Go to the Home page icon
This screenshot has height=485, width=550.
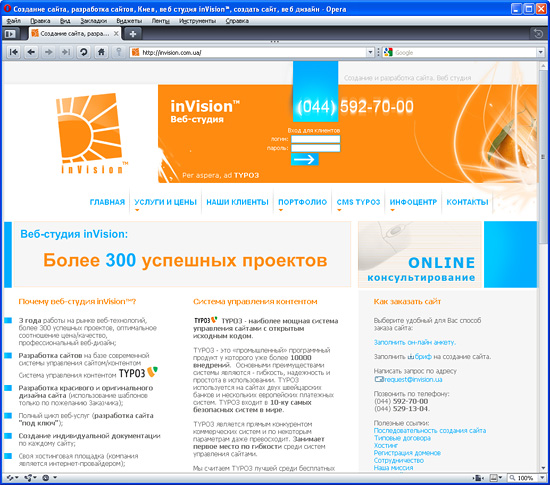coord(101,52)
